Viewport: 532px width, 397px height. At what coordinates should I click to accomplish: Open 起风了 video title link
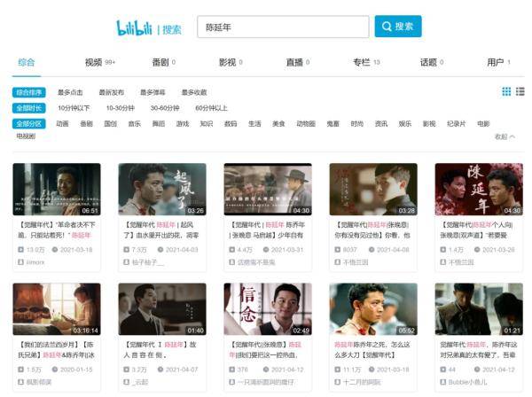tap(162, 230)
